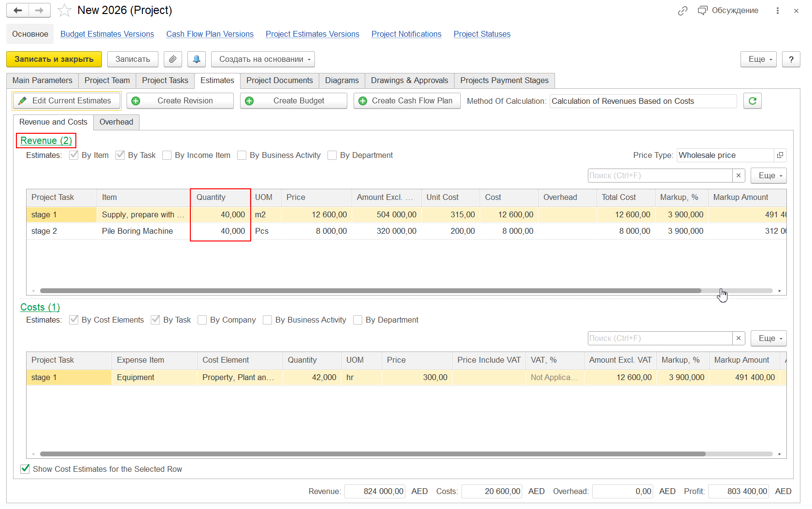Open the Budget Estimates Versions link
The height and width of the screenshot is (509, 812).
(x=107, y=34)
